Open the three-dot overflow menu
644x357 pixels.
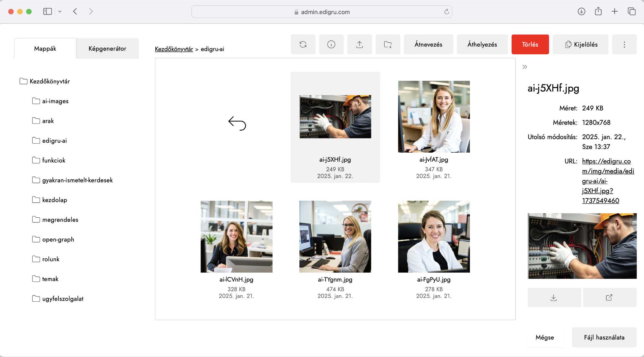(x=624, y=44)
